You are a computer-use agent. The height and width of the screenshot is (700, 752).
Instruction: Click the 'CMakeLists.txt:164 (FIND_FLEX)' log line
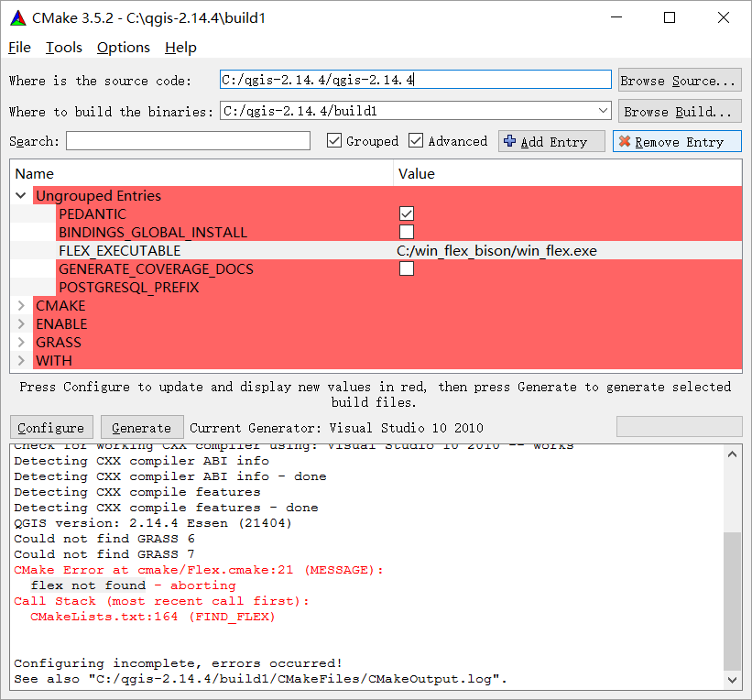[153, 617]
